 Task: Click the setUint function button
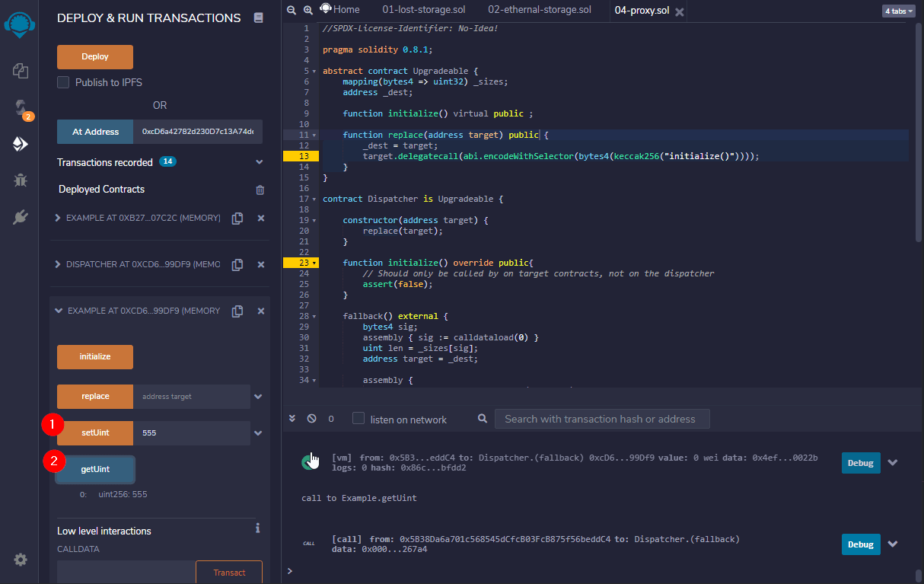tap(95, 433)
